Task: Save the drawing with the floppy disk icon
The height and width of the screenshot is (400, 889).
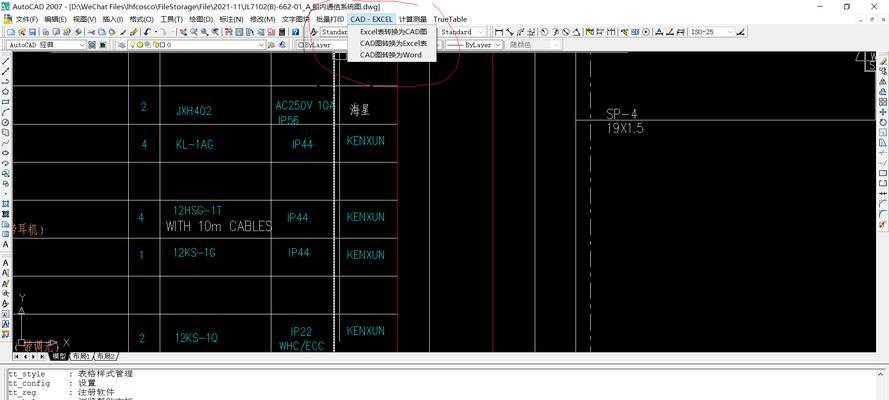Action: 32,32
